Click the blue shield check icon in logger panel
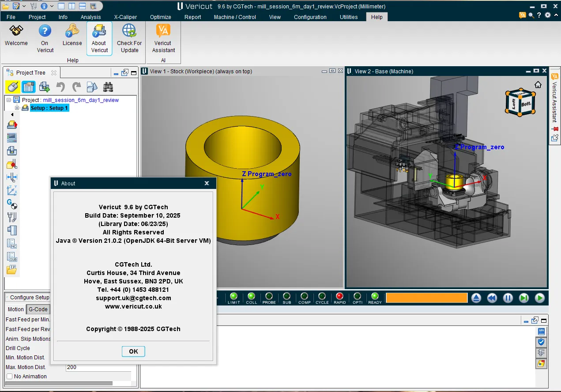 click(x=541, y=342)
